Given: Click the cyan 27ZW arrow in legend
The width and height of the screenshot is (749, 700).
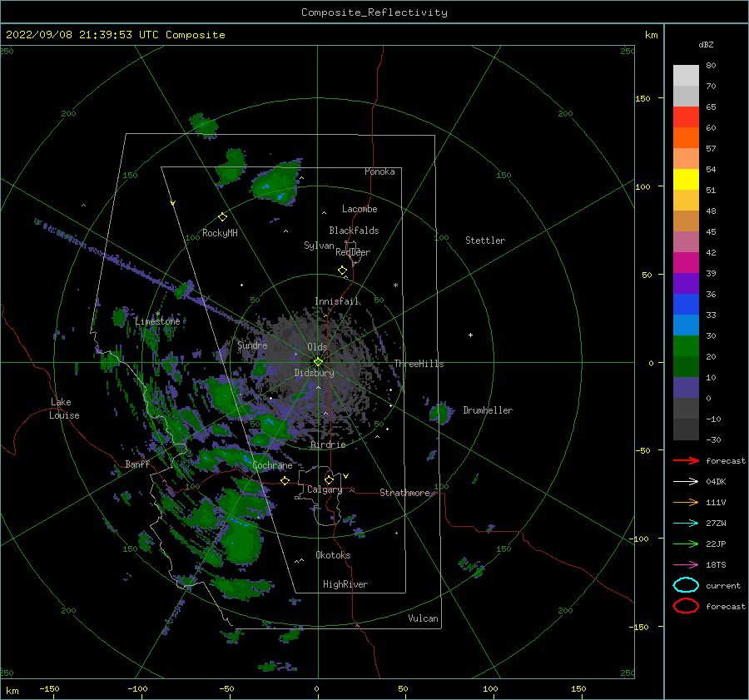Looking at the screenshot, I should coord(686,524).
